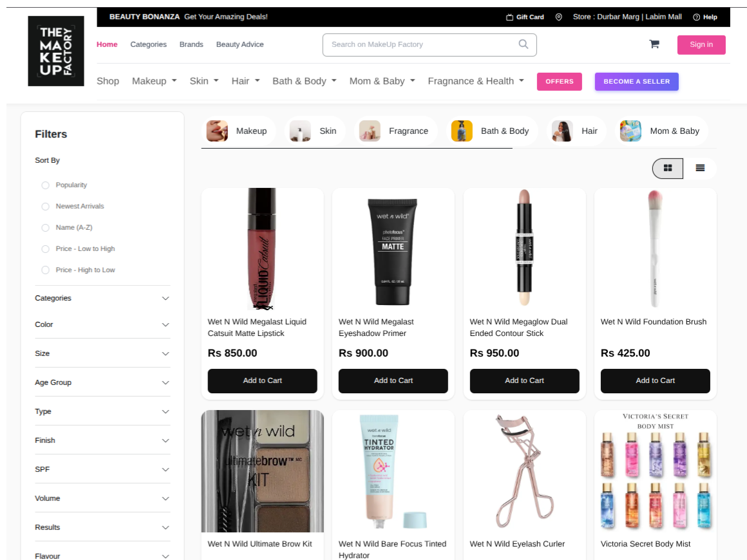Expand the Age Group filter
This screenshot has height=560, width=747.
click(x=102, y=382)
